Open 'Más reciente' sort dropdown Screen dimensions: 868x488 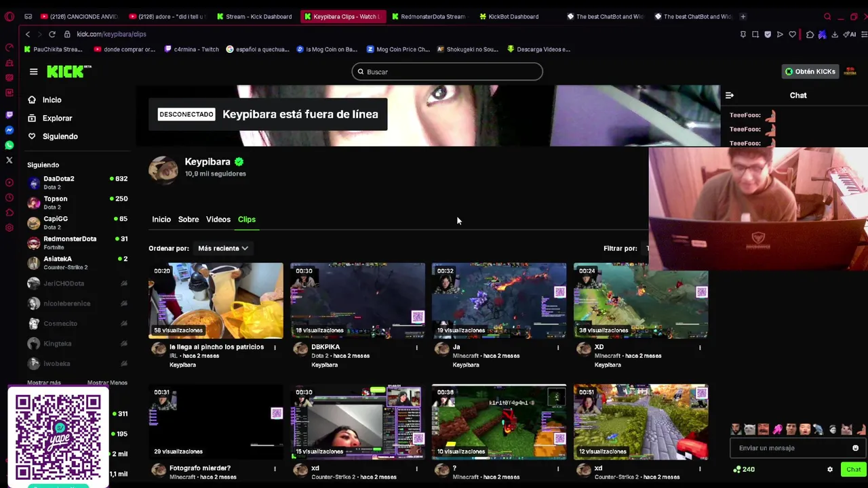point(222,248)
